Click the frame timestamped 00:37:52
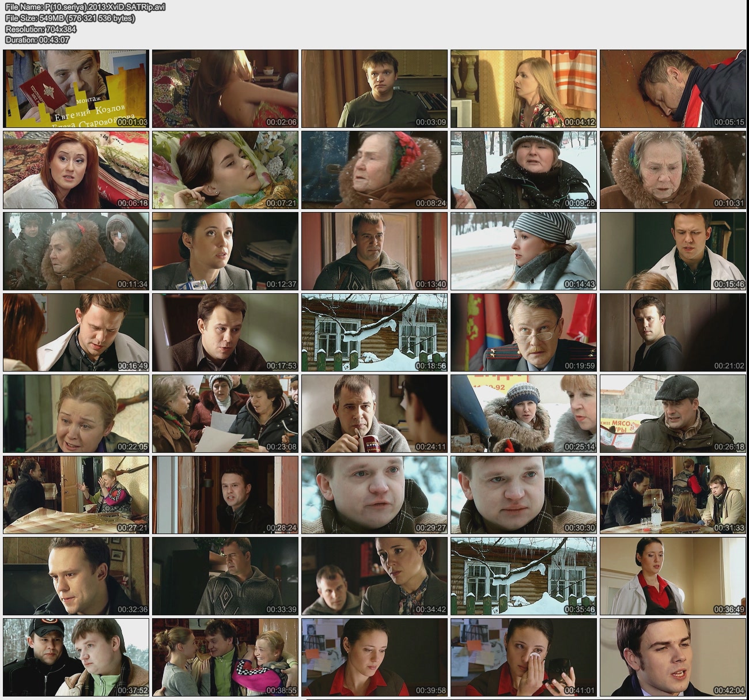749x700 pixels. tap(76, 657)
